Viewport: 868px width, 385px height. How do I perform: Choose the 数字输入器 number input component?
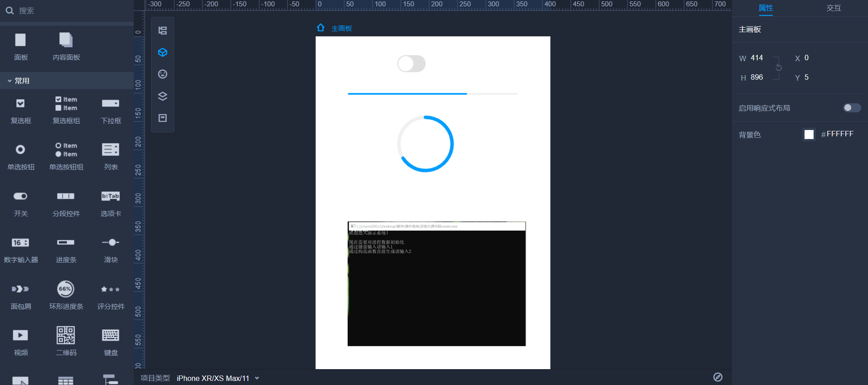21,250
